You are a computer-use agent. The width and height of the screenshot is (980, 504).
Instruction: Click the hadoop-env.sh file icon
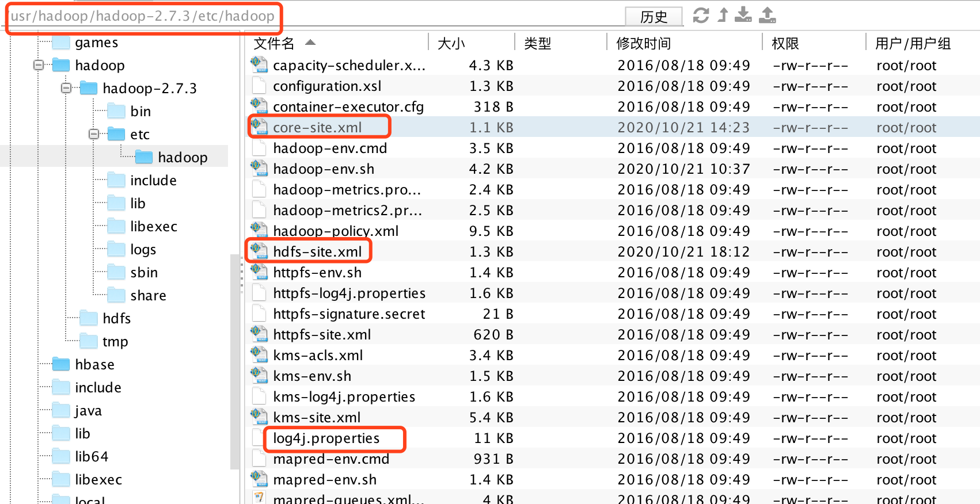[259, 168]
